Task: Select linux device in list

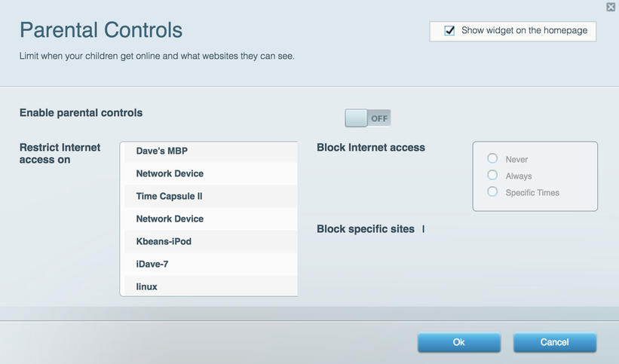Action: pyautogui.click(x=211, y=286)
